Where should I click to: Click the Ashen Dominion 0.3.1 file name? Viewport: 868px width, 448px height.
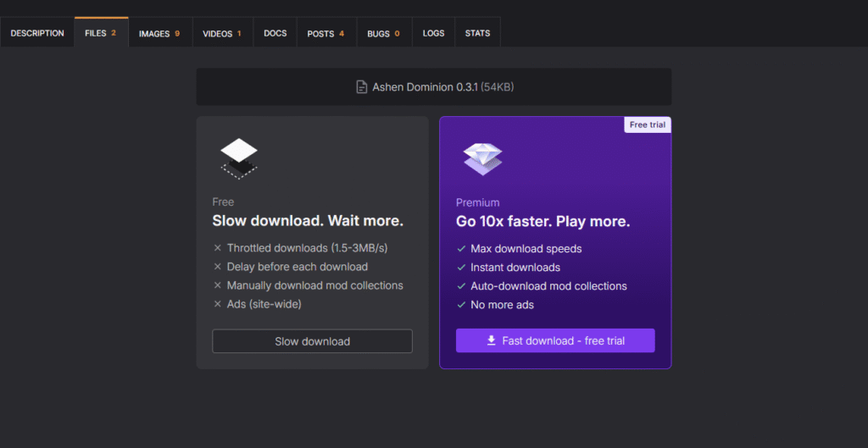425,87
